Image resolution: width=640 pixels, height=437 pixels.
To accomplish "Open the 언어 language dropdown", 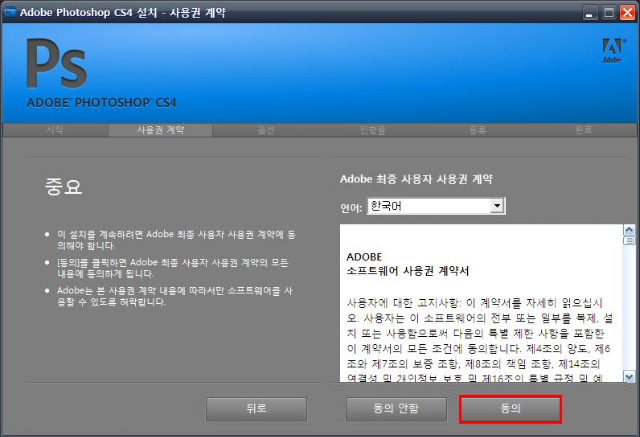I will 436,206.
